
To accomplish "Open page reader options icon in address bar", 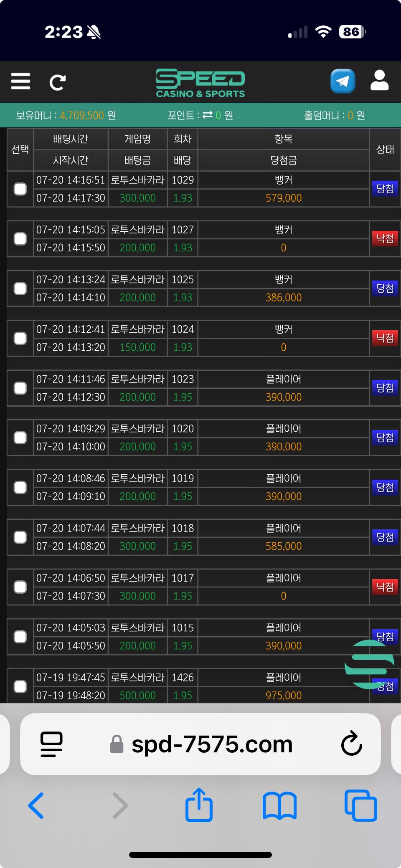I will point(51,744).
